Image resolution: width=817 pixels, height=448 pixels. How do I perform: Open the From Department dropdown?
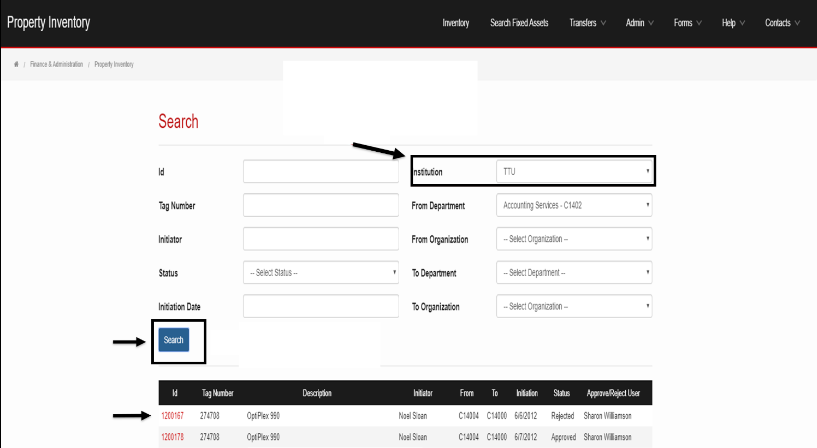click(574, 205)
